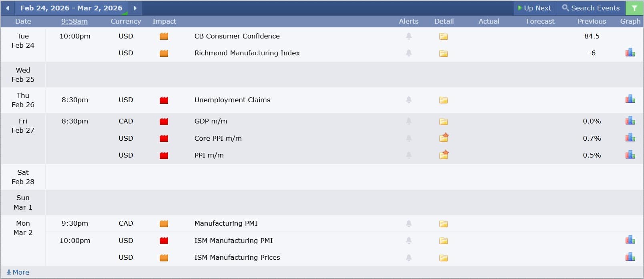Viewport: 644px width, 279px height.
Task: Click the Up Next button
Action: pyautogui.click(x=534, y=8)
